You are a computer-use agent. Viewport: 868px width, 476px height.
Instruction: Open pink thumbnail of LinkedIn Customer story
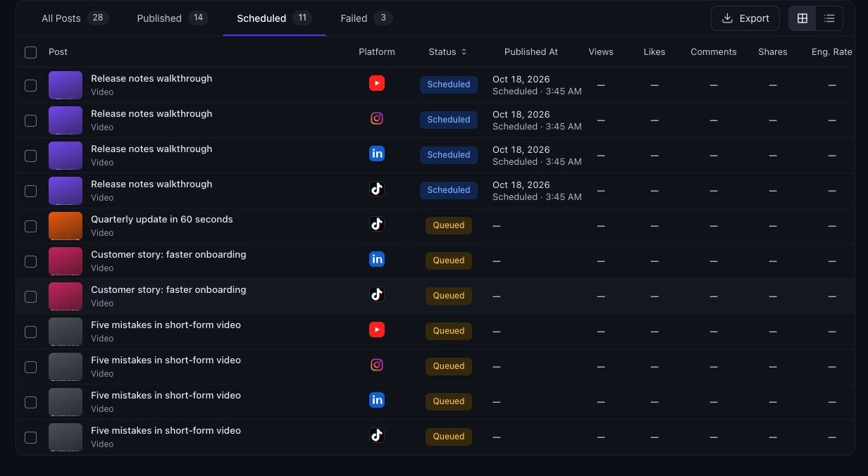[66, 261]
